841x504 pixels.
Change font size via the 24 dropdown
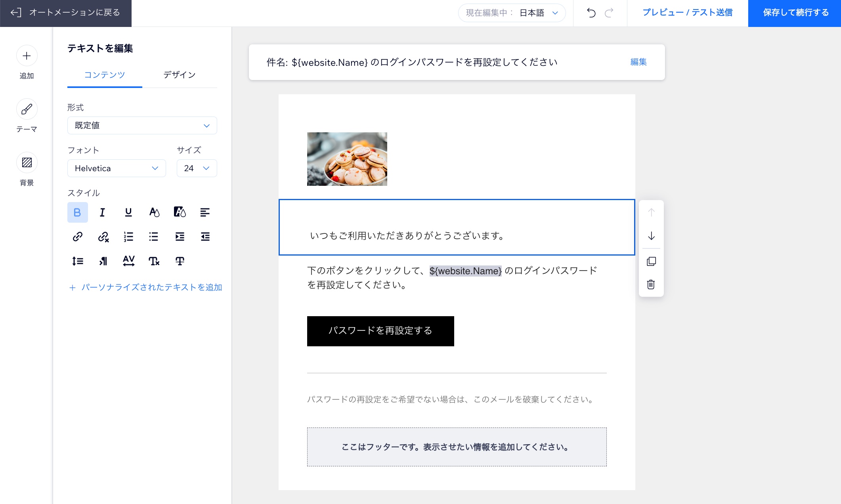pos(197,168)
